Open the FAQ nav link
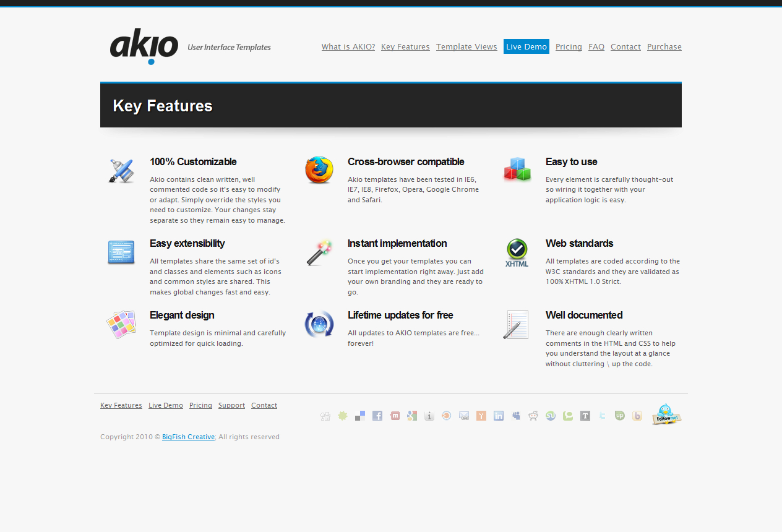This screenshot has height=532, width=782. [596, 47]
